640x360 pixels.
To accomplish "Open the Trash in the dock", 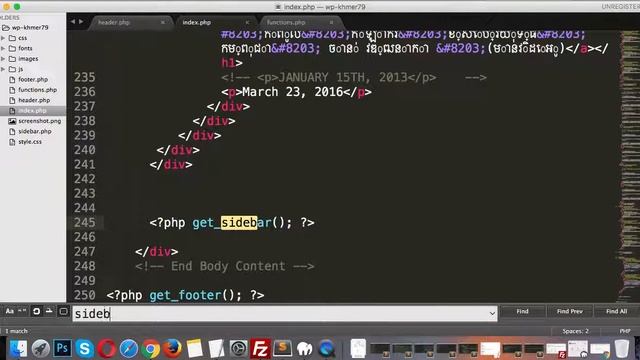I will point(622,349).
